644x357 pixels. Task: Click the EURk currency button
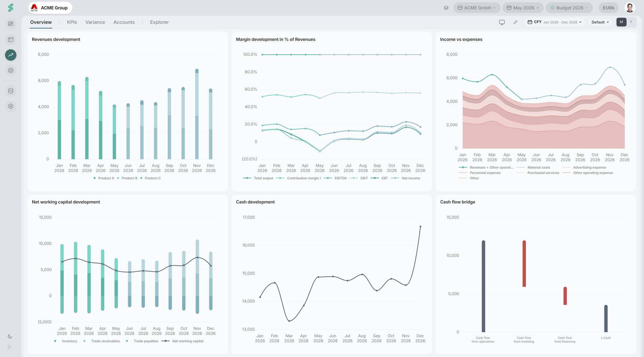pyautogui.click(x=608, y=8)
